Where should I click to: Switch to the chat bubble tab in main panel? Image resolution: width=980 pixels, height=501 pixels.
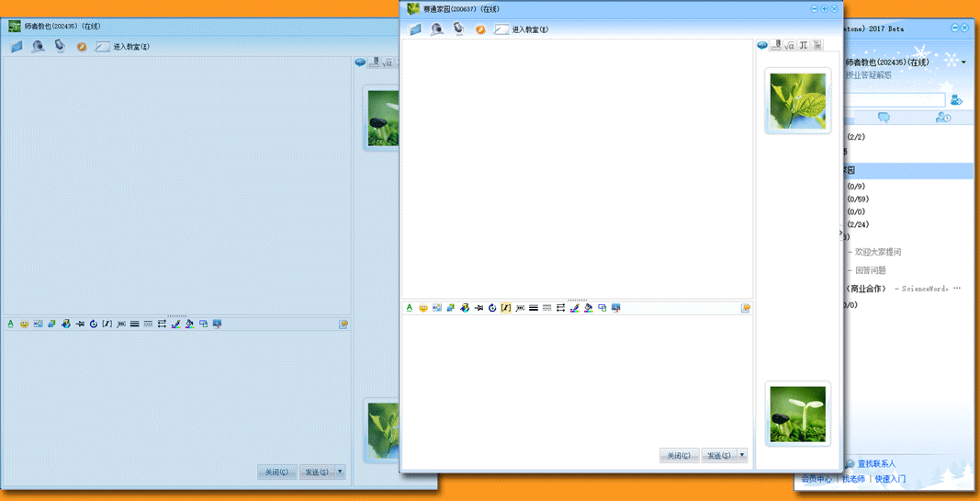pyautogui.click(x=884, y=118)
